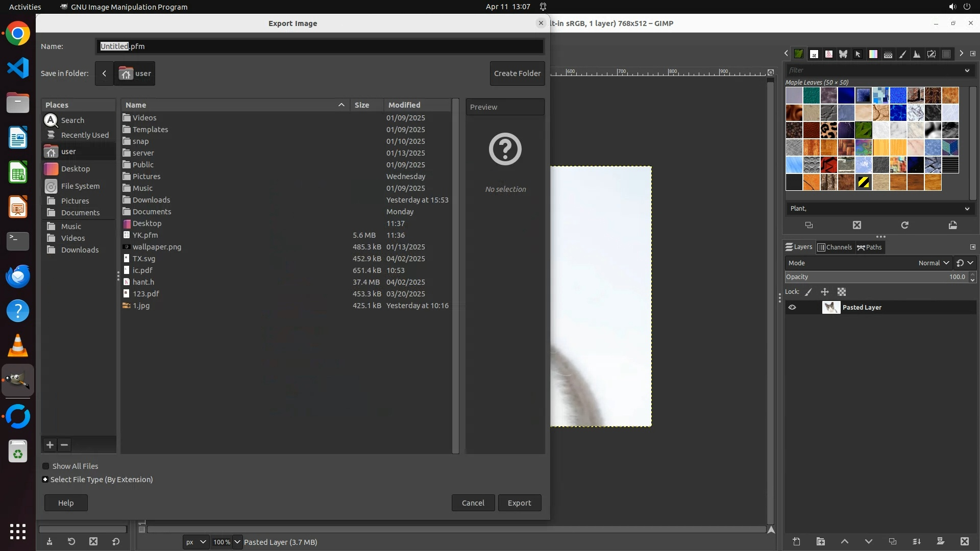Viewport: 980px width, 551px height.
Task: Click the new layer group icon
Action: (x=820, y=541)
